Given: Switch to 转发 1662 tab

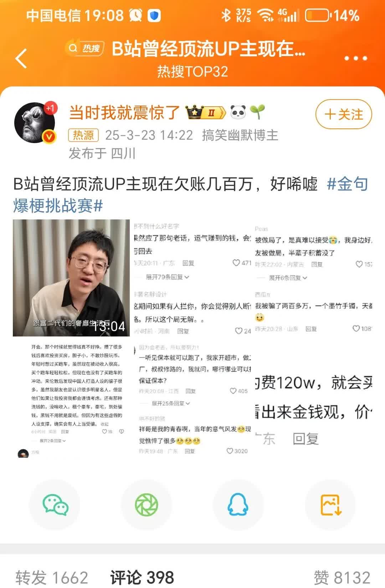Looking at the screenshot, I should (52, 577).
